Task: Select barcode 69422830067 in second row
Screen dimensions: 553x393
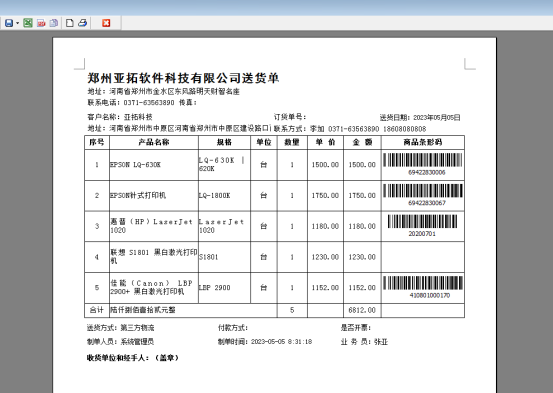Action: (423, 195)
